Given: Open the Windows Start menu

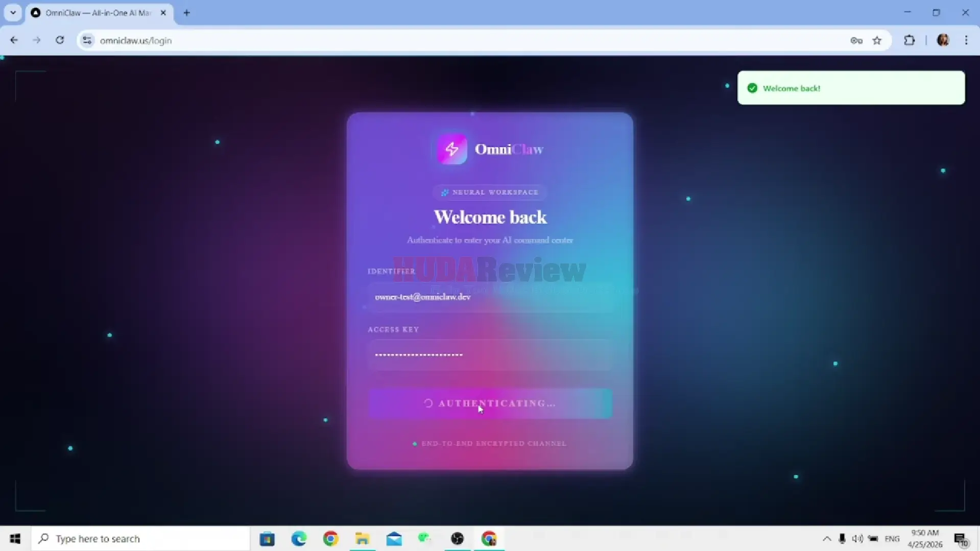Looking at the screenshot, I should click(x=15, y=539).
